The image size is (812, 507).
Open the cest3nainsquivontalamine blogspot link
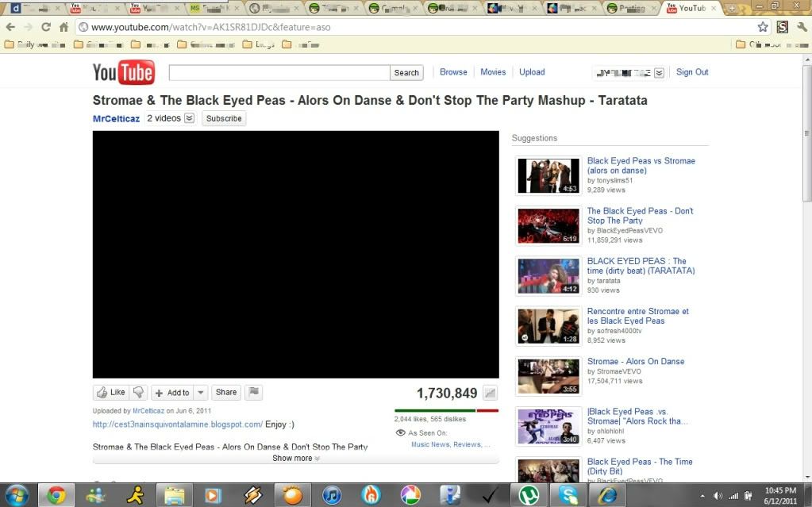coord(178,424)
